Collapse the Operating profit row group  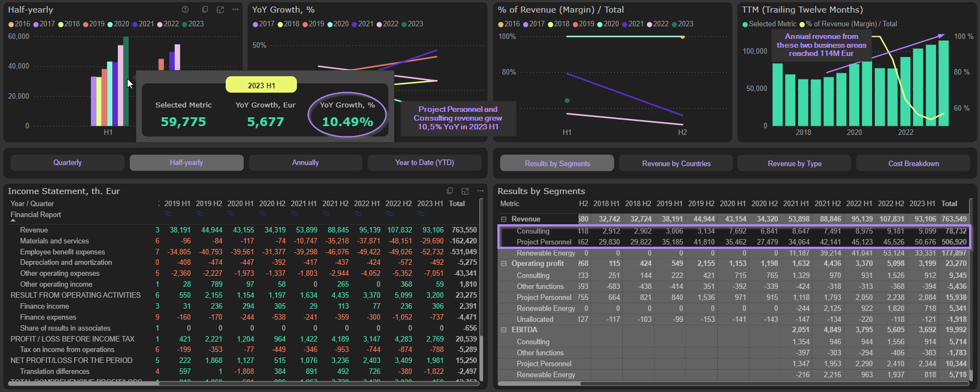(x=503, y=264)
